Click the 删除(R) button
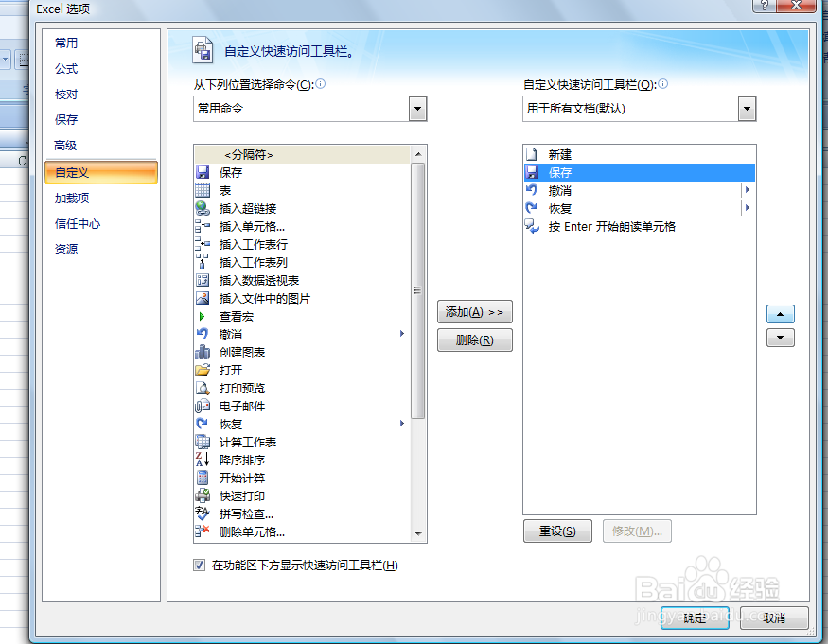The image size is (828, 644). [x=475, y=339]
